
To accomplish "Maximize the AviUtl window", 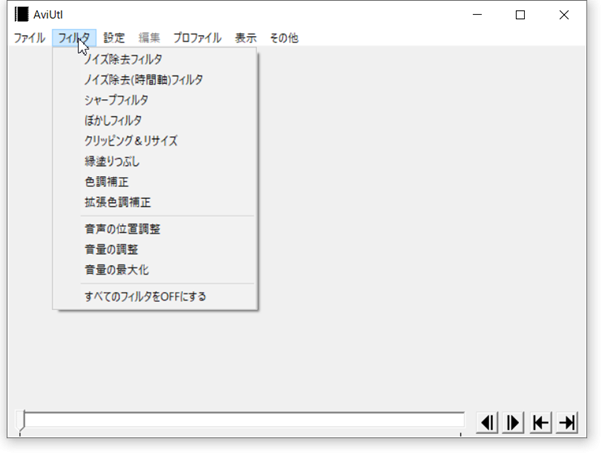I will (x=520, y=15).
